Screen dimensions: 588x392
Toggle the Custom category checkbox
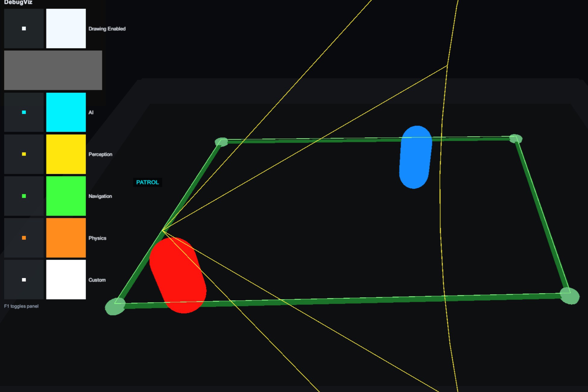point(24,280)
